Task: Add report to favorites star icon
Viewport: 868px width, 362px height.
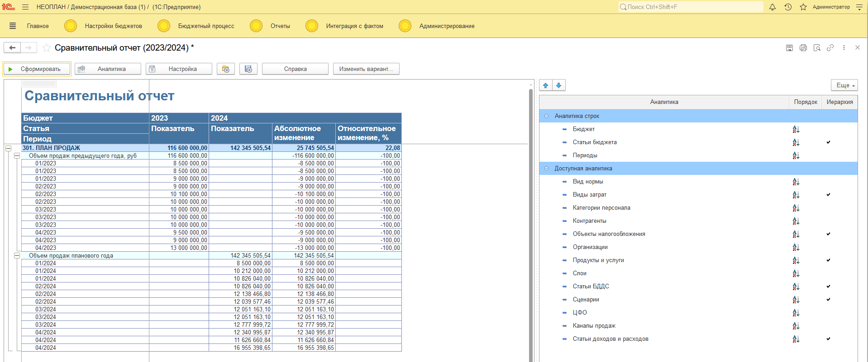Action: point(46,47)
